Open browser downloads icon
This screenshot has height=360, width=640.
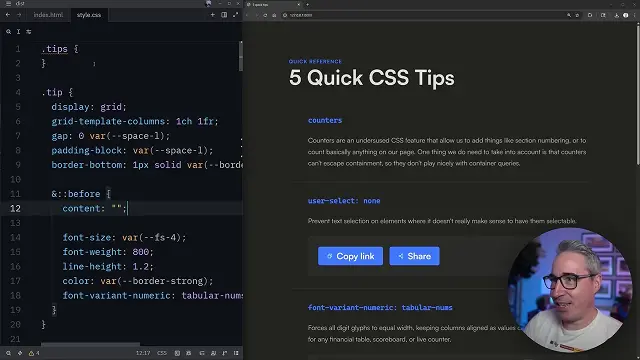(616, 15)
